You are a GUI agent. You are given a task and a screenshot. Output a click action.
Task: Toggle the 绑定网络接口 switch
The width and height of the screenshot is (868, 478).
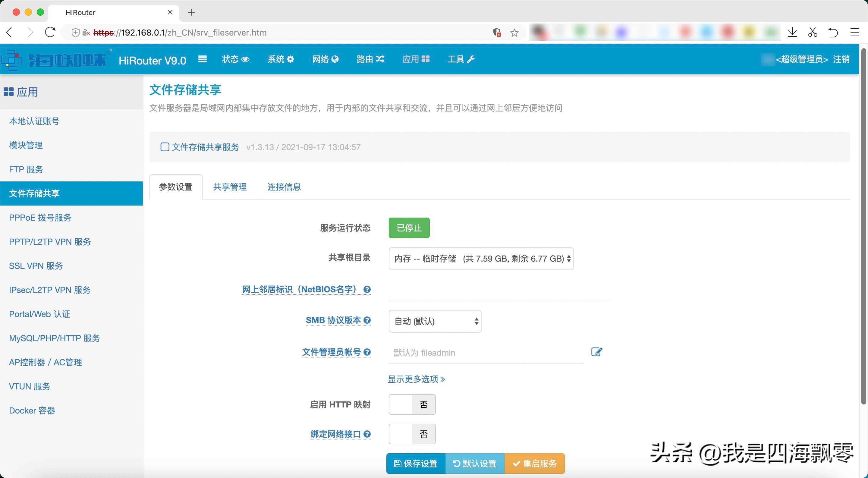click(412, 434)
